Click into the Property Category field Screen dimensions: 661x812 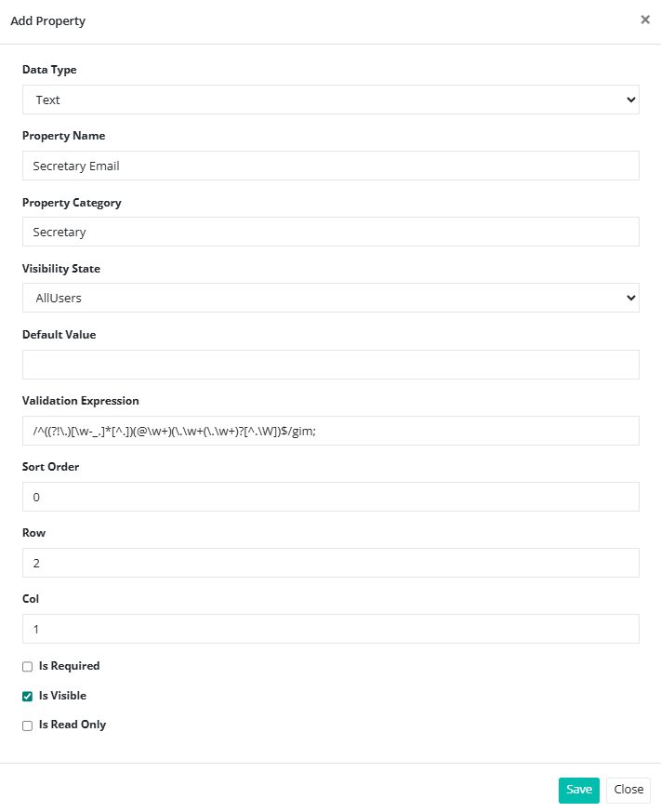[330, 232]
